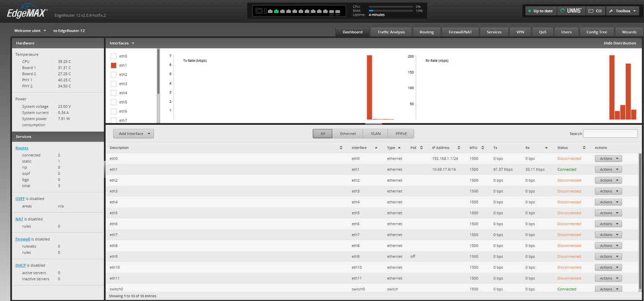
Task: Sort table by Status column arrows
Action: [584, 148]
